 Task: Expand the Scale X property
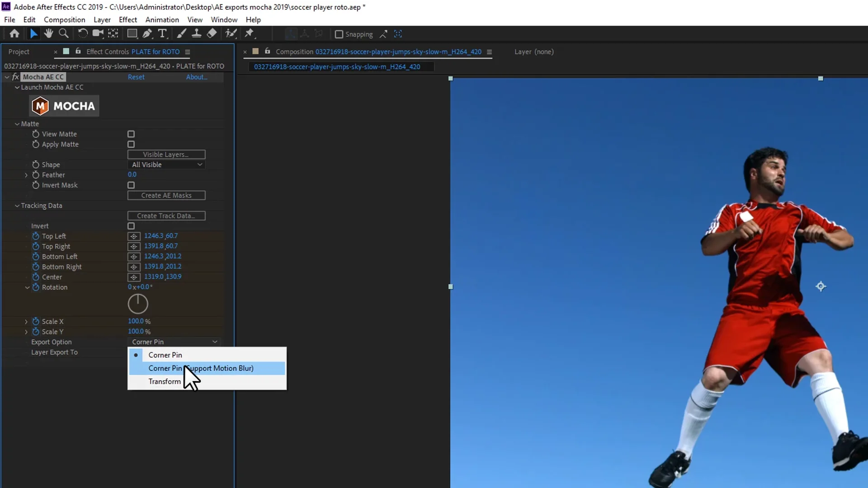tap(26, 321)
